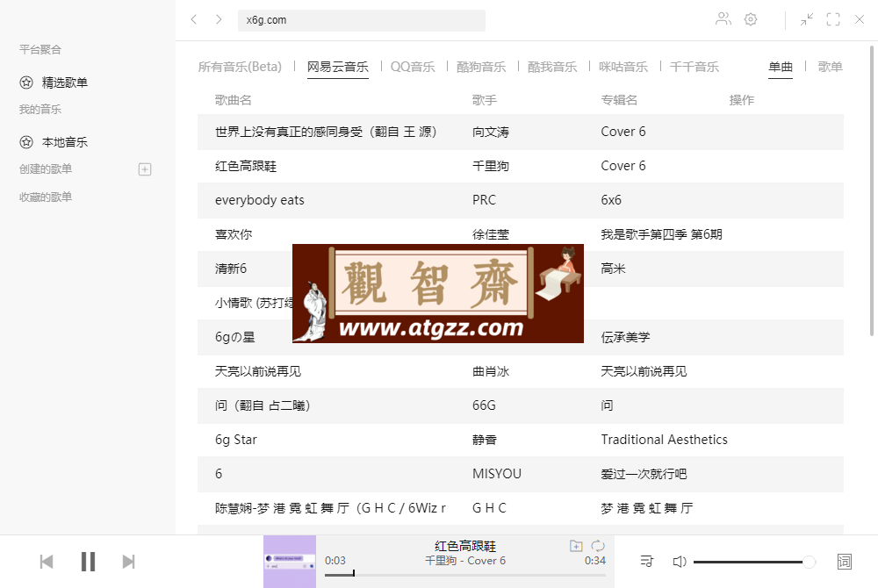Go back with the left arrow

pos(194,19)
